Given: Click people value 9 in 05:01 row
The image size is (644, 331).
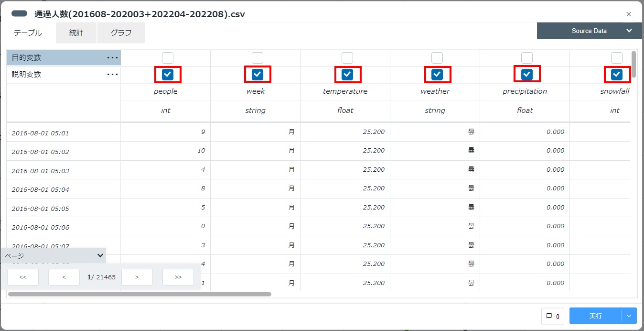Looking at the screenshot, I should point(203,132).
